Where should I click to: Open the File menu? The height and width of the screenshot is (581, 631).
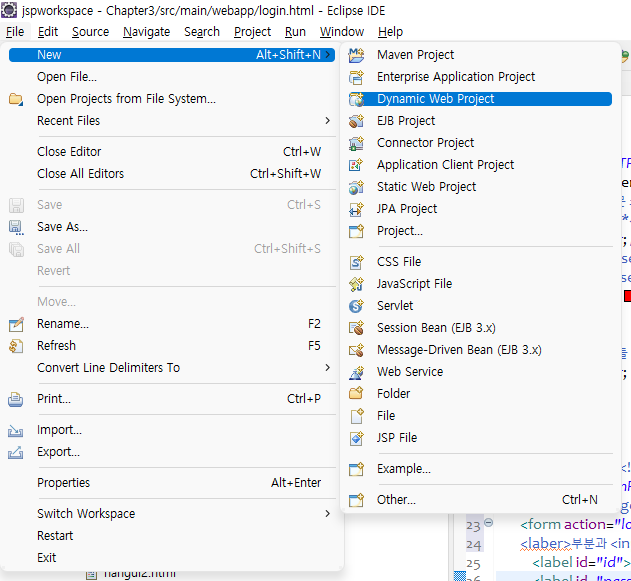point(15,32)
